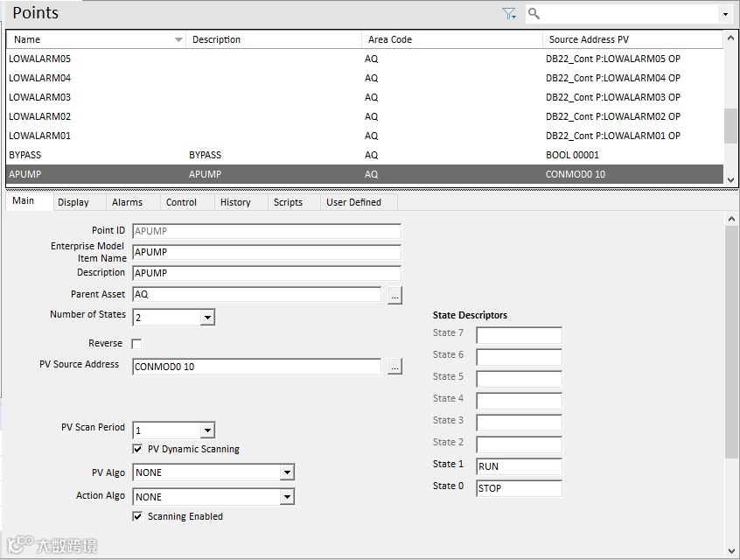
Task: Open the PV Algo dropdown
Action: click(287, 472)
